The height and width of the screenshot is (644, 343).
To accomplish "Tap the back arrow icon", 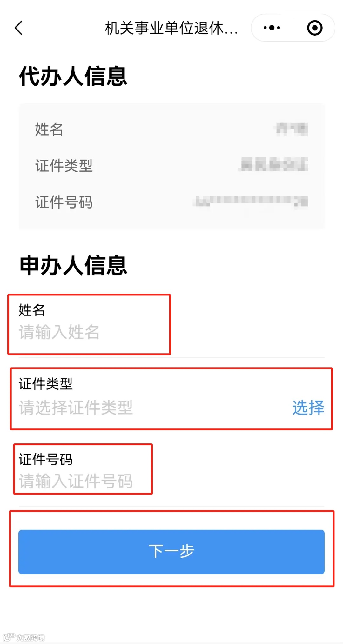I will click(x=19, y=28).
